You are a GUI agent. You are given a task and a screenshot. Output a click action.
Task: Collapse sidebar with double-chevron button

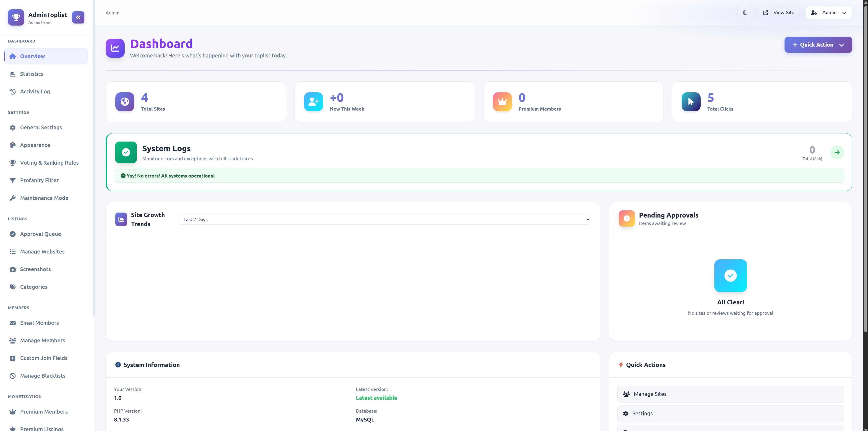tap(78, 17)
